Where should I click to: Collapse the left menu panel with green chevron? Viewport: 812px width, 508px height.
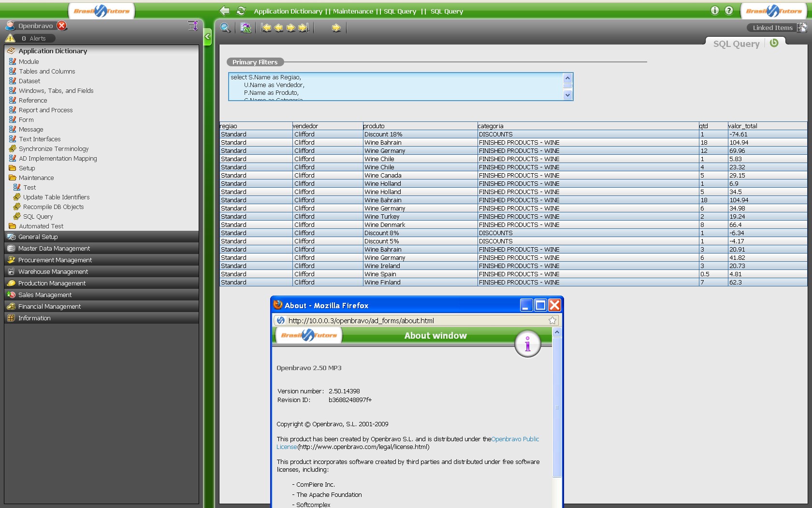coord(208,36)
